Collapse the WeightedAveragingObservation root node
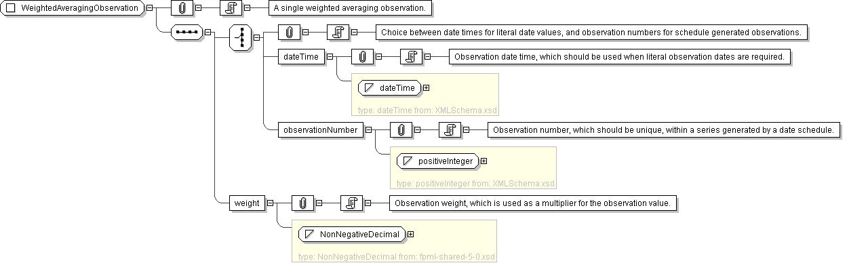This screenshot has width=868, height=263. click(x=149, y=9)
